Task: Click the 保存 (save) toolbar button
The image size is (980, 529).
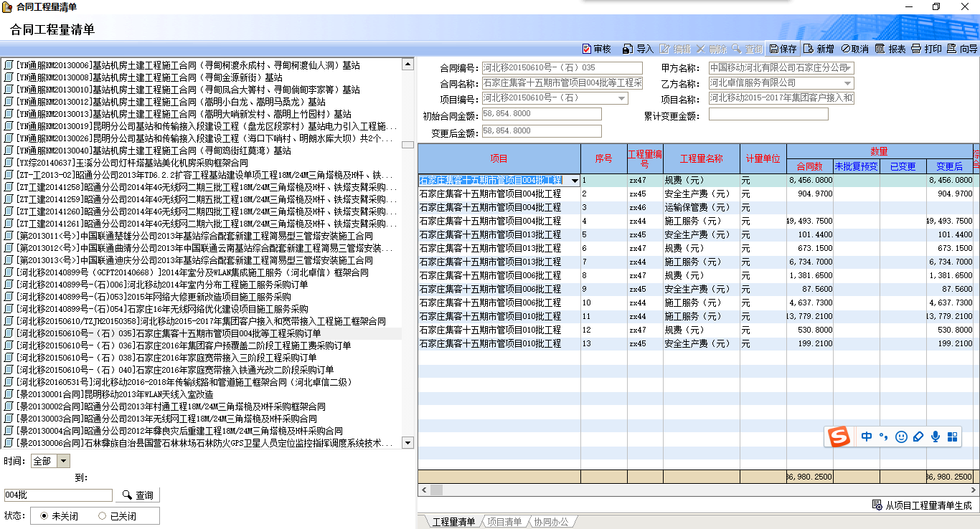Action: pyautogui.click(x=783, y=49)
